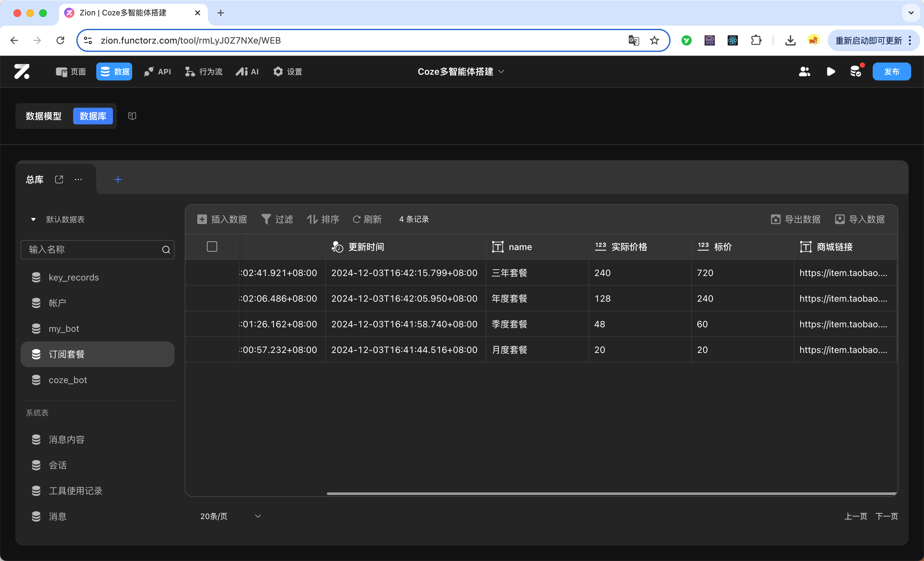The image size is (924, 561).
Task: Click the database sync status icon
Action: tap(856, 71)
